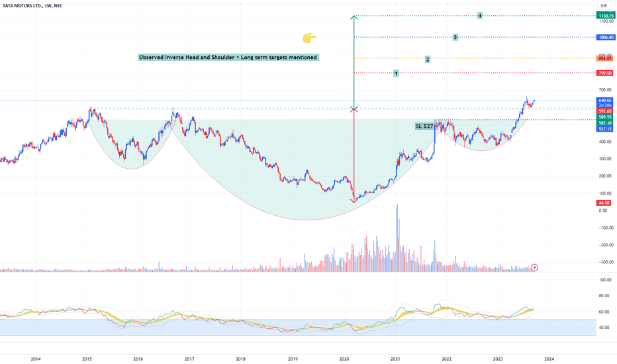617x364 pixels.
Task: Select target label number 3
Action: pos(455,37)
